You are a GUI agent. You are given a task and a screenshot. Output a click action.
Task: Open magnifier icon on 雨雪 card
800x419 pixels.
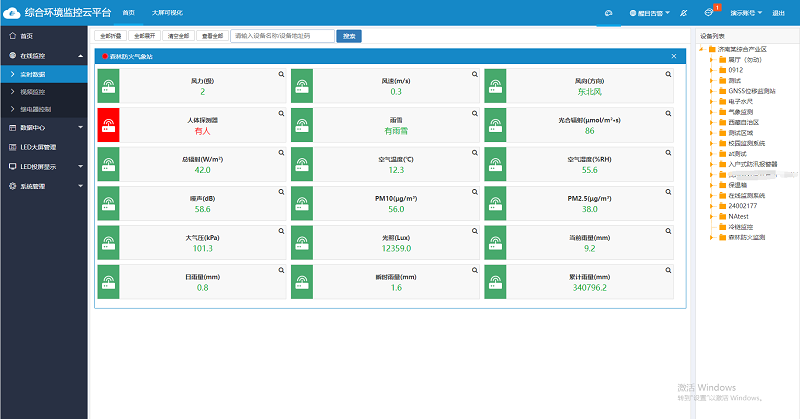coord(474,114)
